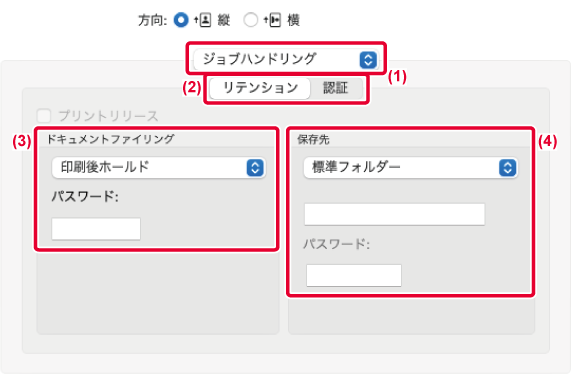571x374 pixels.
Task: Open the 標準フォルダー dropdown
Action: pos(410,168)
